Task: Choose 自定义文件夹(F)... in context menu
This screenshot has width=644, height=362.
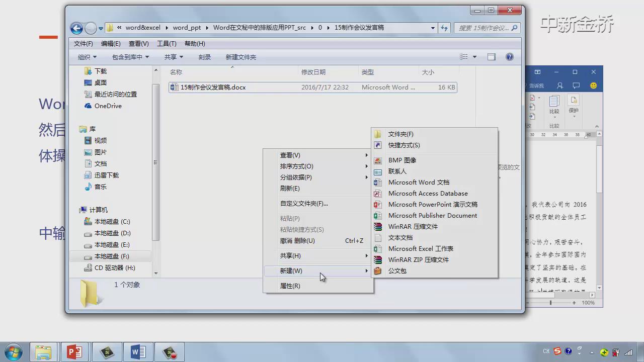Action: (x=318, y=203)
